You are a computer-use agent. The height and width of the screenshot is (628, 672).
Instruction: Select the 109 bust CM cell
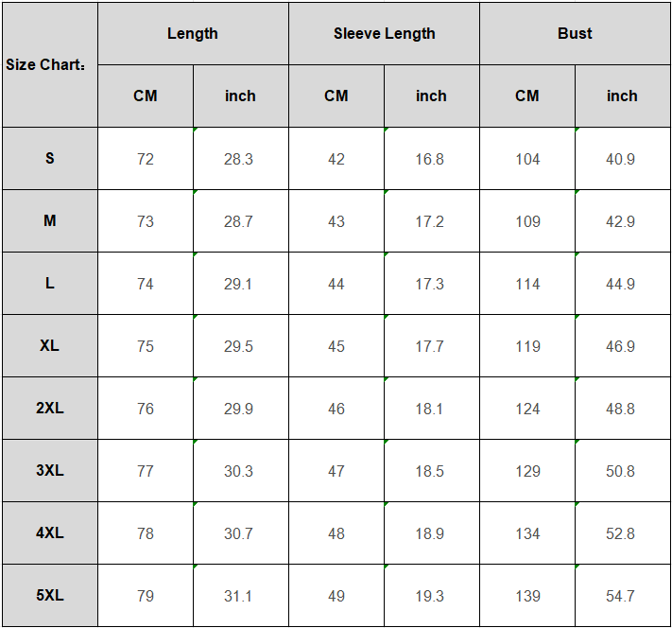pyautogui.click(x=527, y=221)
